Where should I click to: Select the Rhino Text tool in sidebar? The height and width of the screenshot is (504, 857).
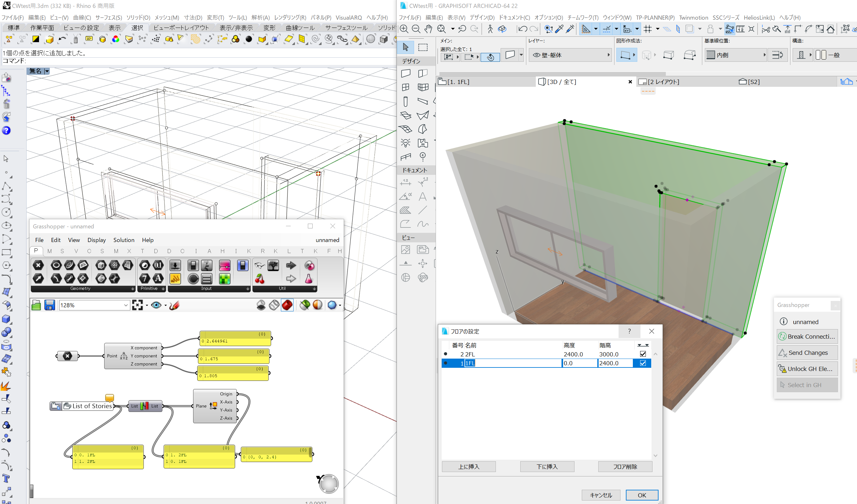click(x=6, y=479)
